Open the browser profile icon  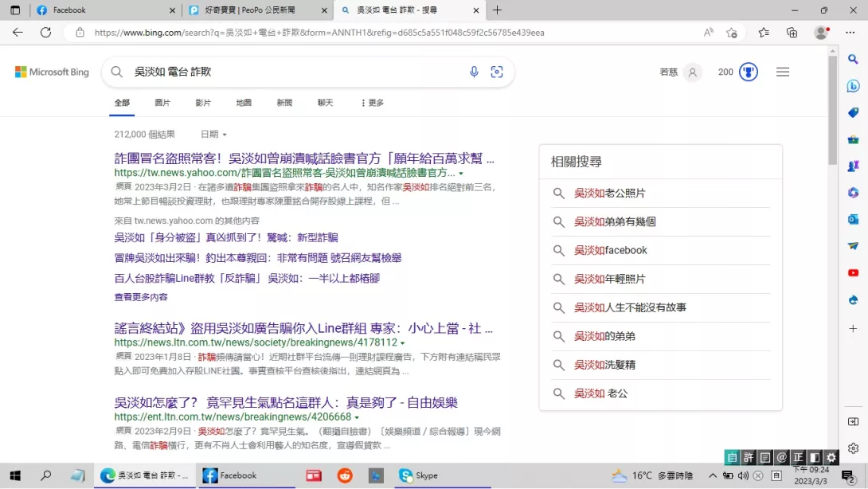pyautogui.click(x=822, y=33)
